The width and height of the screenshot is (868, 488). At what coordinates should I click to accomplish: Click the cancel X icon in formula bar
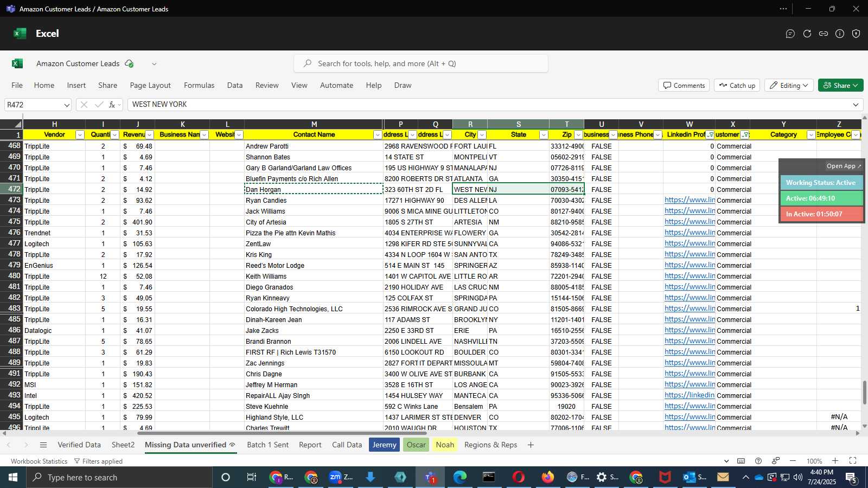(84, 105)
